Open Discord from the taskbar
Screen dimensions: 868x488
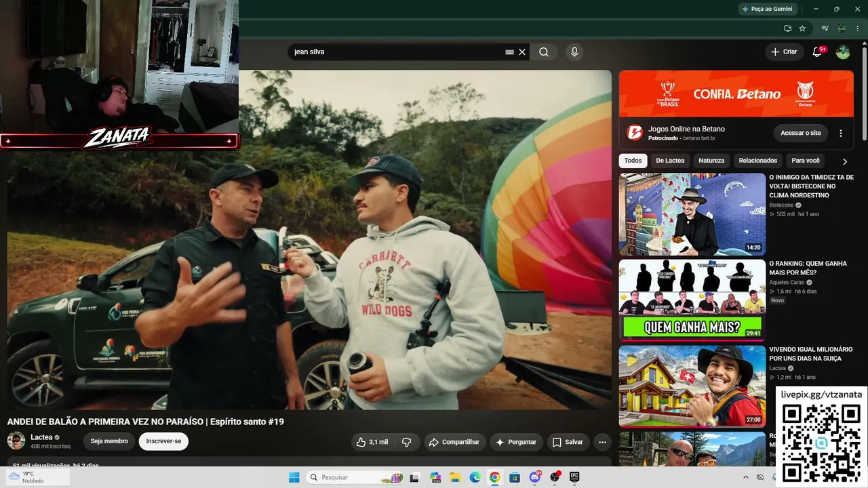[535, 477]
